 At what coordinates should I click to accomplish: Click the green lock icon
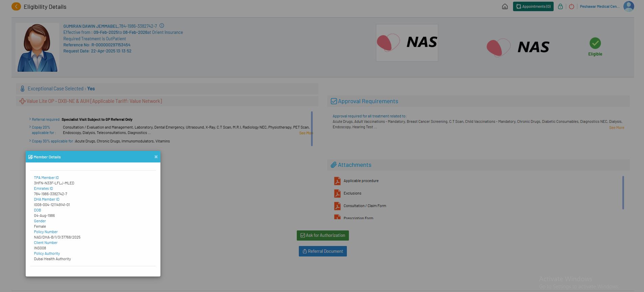pos(560,6)
